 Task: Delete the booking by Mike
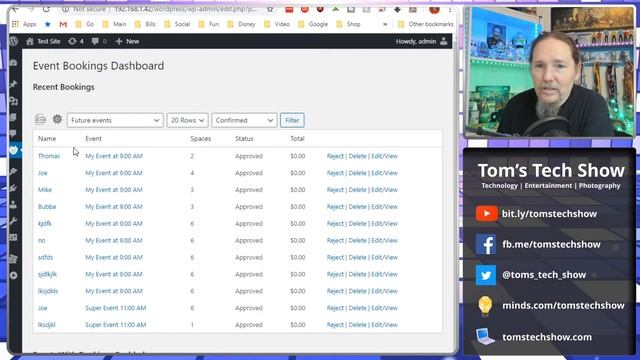(x=357, y=190)
